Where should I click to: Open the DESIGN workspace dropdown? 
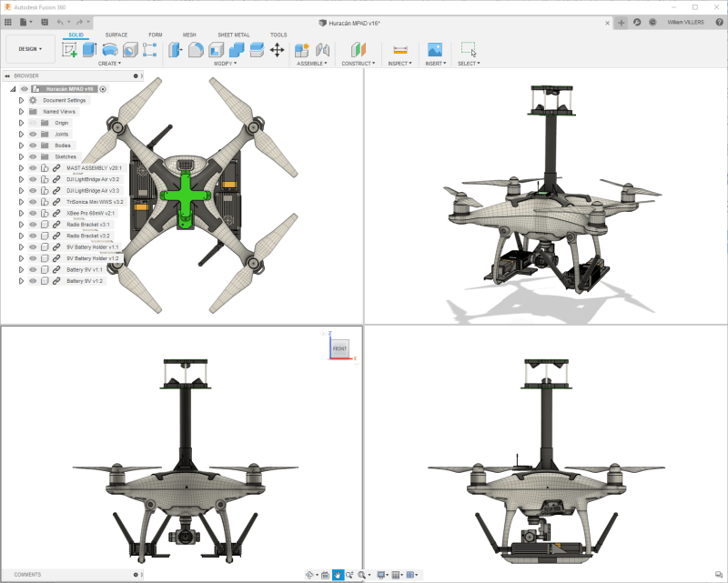(x=30, y=49)
